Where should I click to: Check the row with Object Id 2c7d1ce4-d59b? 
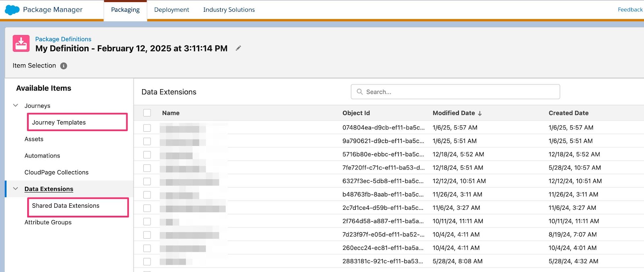(147, 208)
